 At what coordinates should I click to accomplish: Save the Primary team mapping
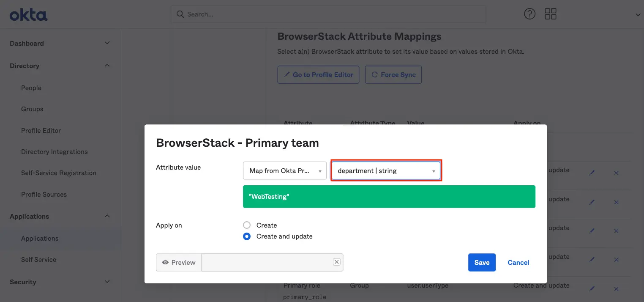click(x=481, y=263)
